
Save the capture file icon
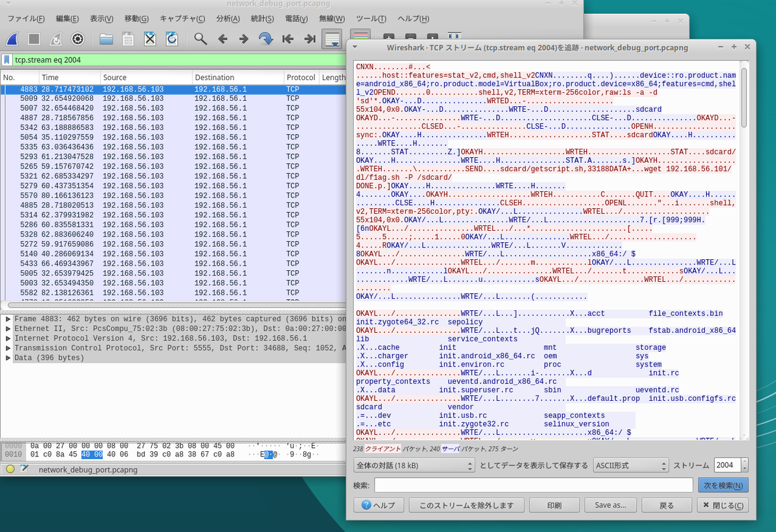[x=128, y=39]
